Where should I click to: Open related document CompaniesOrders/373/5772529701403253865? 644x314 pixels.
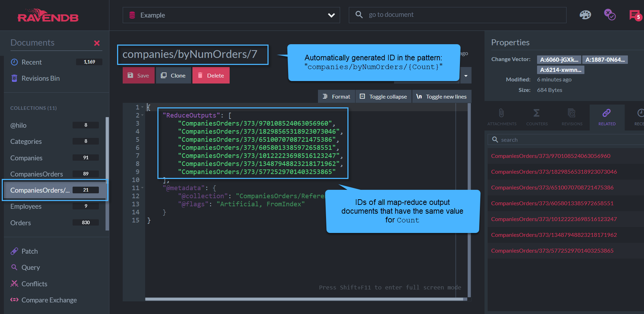[552, 250]
